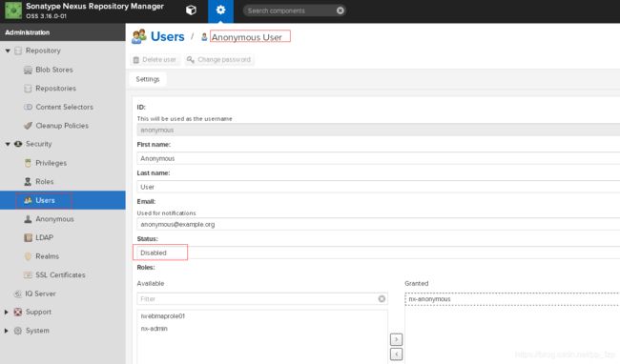
Task: Collapse the Repository tree section
Action: [x=8, y=51]
